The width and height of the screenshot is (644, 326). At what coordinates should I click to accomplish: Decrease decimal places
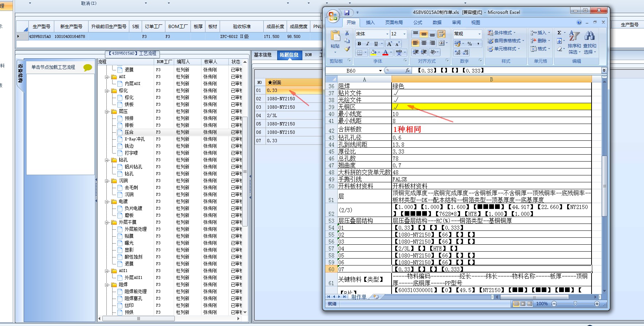click(466, 53)
